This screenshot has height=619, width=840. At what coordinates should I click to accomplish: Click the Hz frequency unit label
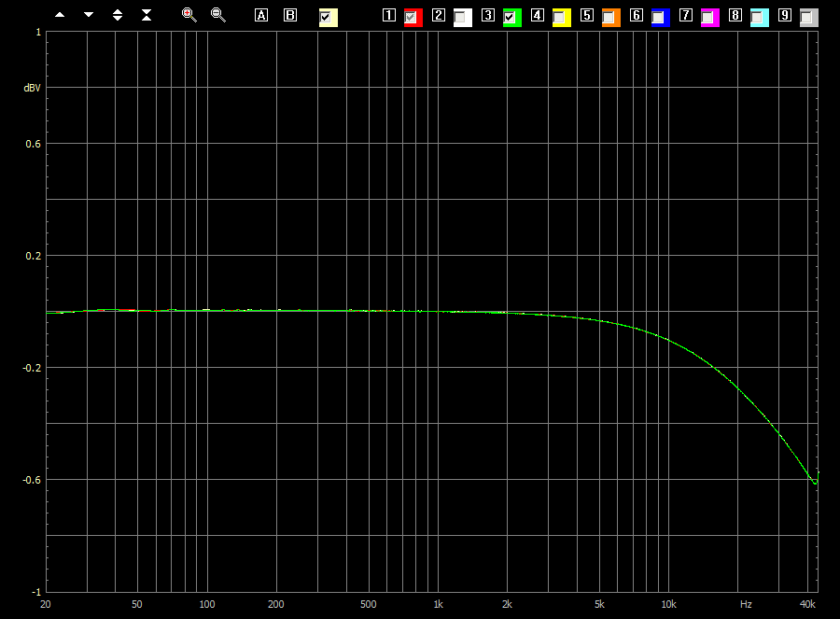(746, 604)
